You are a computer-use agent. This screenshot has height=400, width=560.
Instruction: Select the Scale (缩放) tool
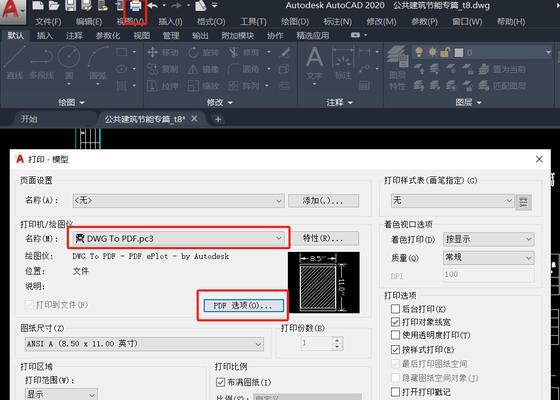(204, 86)
